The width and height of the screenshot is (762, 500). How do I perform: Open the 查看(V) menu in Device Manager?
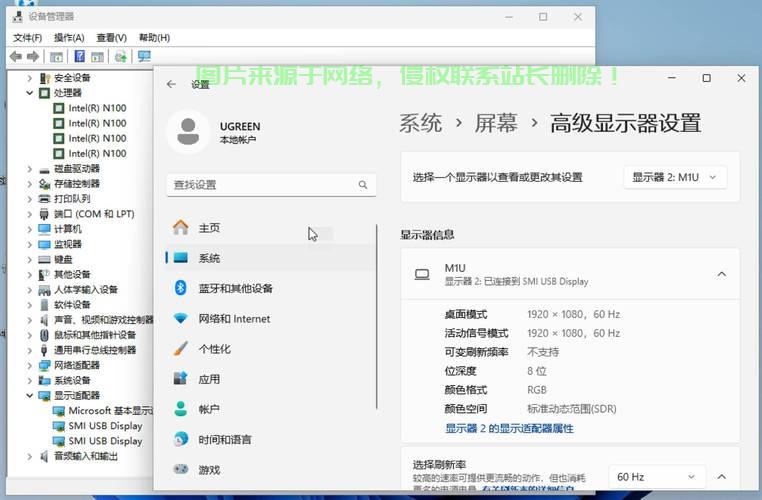click(111, 37)
